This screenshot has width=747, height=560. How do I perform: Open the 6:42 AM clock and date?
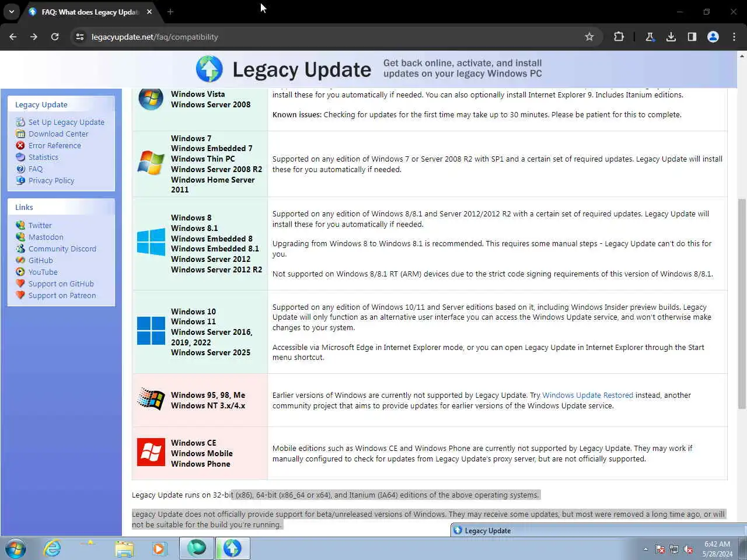coord(717,549)
